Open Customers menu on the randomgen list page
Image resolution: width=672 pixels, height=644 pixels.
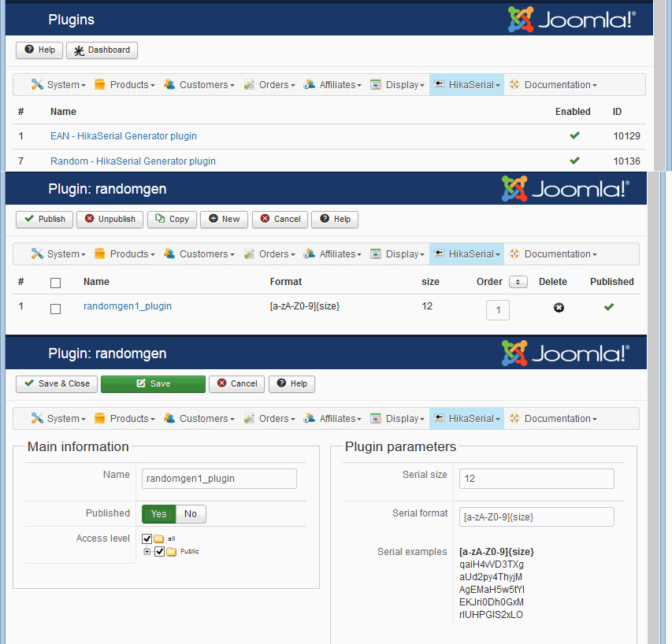199,254
